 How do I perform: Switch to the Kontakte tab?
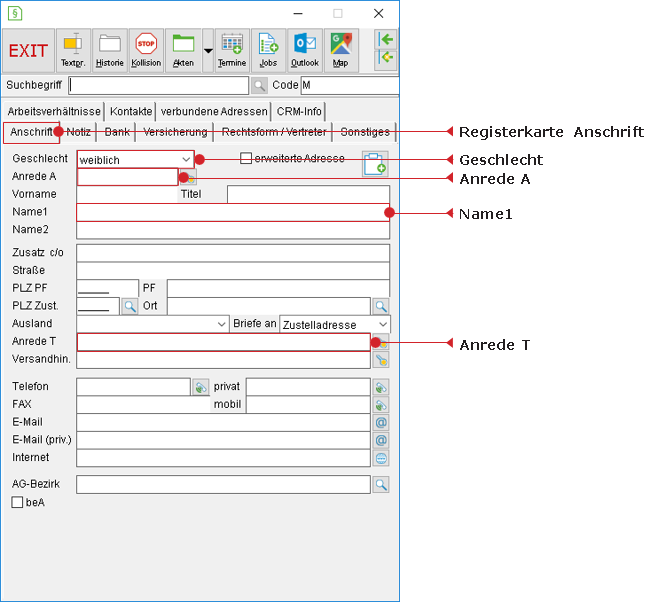point(131,112)
